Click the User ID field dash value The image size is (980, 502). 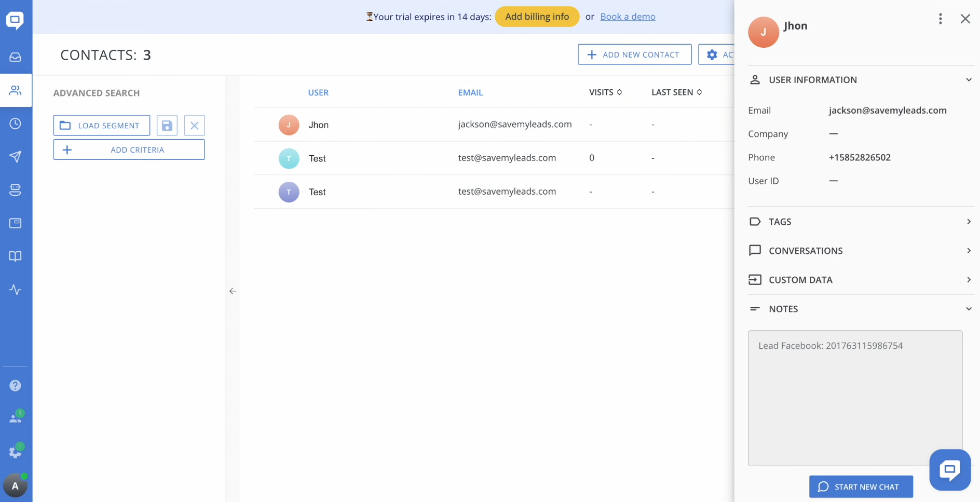(x=833, y=181)
